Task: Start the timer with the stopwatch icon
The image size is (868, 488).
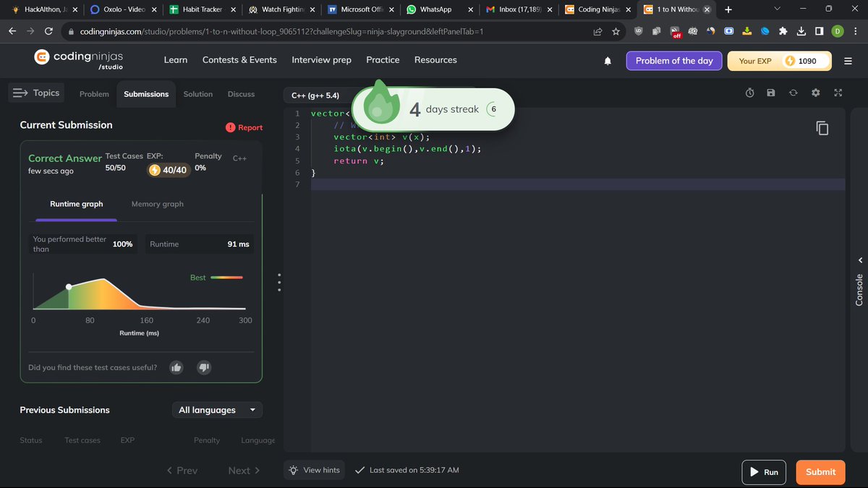Action: (749, 93)
